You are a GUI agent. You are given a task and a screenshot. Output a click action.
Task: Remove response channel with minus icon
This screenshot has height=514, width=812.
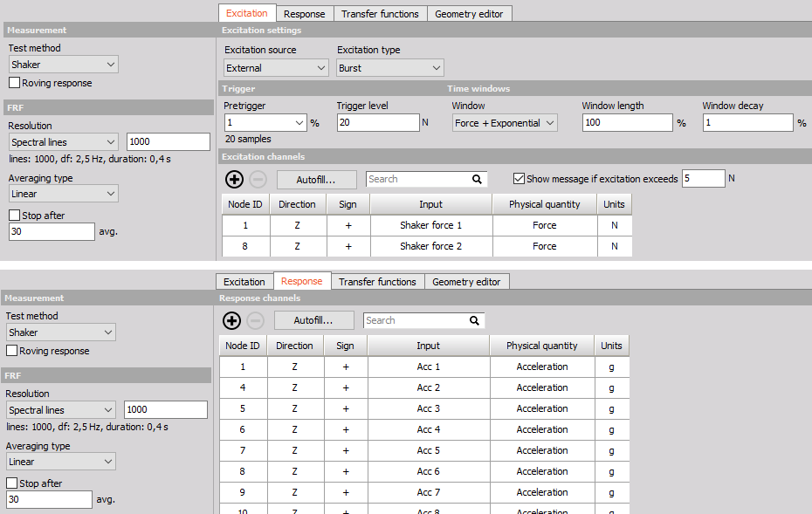tap(255, 320)
